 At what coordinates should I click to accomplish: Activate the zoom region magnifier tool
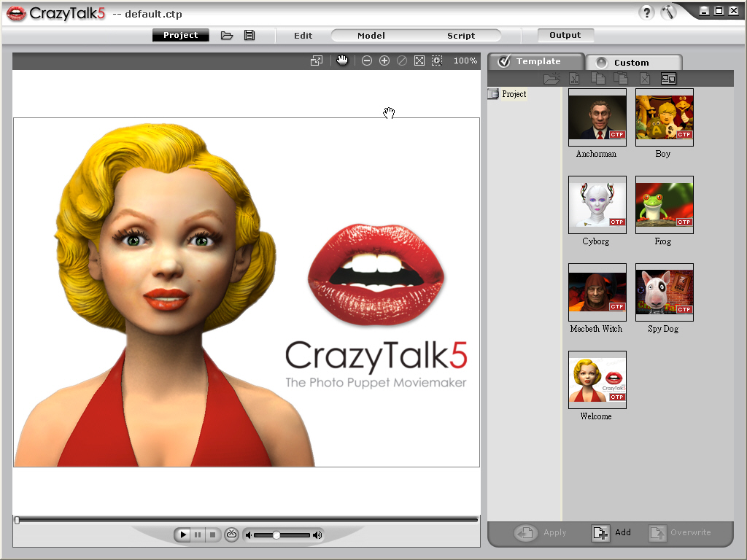tap(436, 61)
